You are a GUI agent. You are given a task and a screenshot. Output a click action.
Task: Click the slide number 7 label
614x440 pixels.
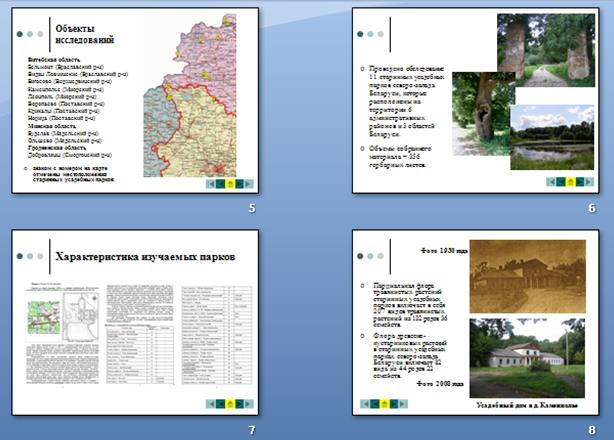pyautogui.click(x=252, y=428)
